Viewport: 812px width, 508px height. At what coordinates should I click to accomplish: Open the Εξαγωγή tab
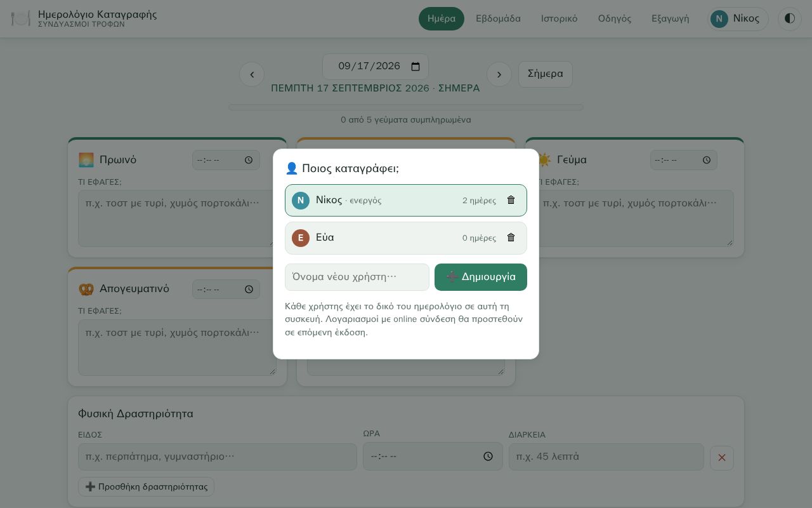[x=671, y=18]
